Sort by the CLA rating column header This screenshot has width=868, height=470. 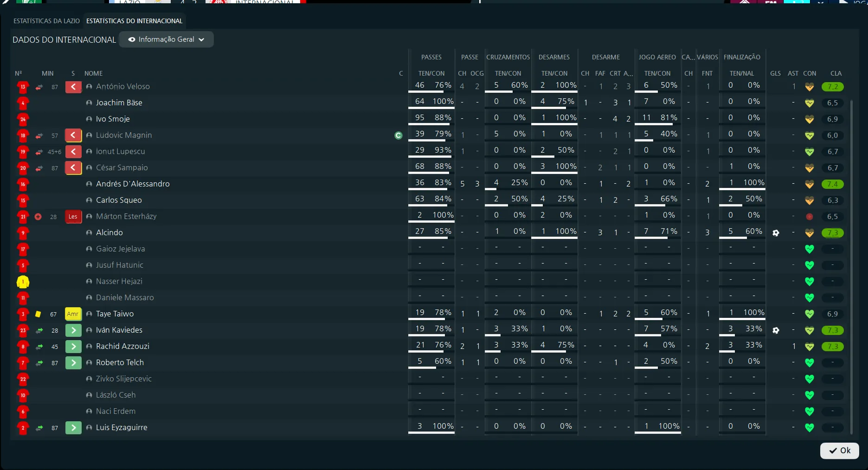pyautogui.click(x=836, y=73)
